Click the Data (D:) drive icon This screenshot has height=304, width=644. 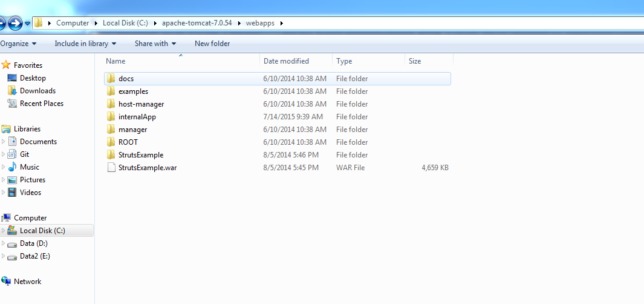[12, 244]
